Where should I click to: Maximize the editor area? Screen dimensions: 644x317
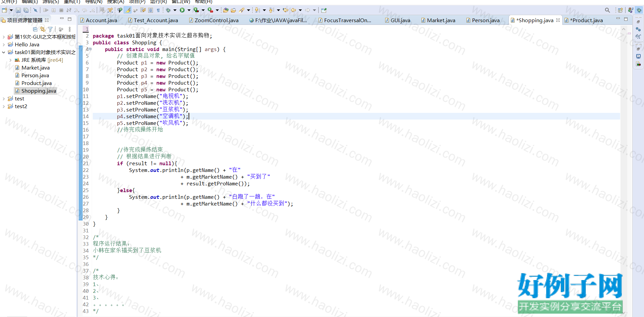pos(626,19)
